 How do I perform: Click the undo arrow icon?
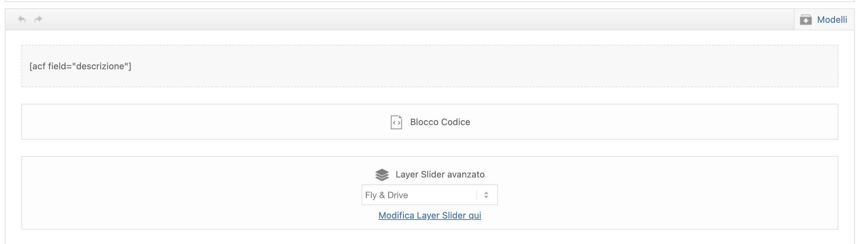coord(22,19)
